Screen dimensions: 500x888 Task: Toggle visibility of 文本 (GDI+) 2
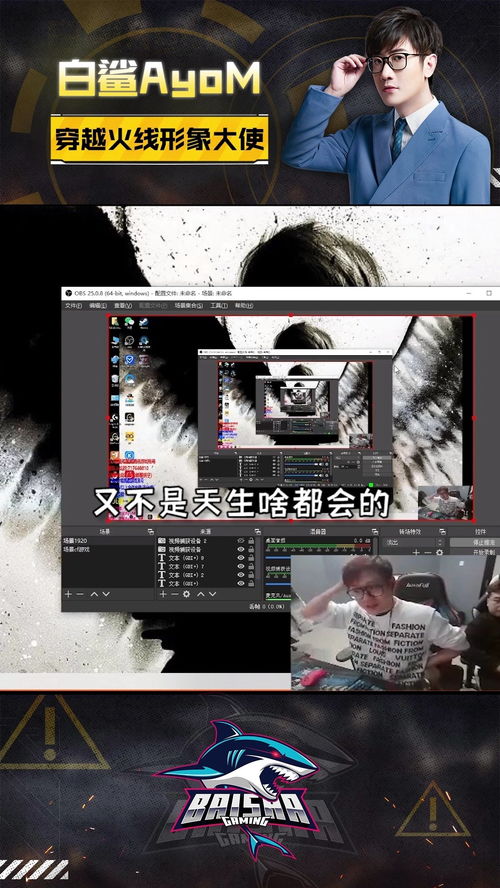click(x=241, y=575)
